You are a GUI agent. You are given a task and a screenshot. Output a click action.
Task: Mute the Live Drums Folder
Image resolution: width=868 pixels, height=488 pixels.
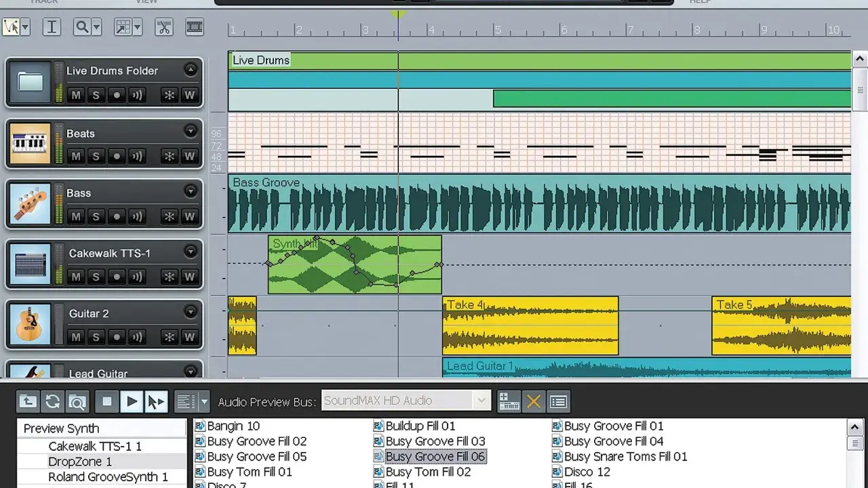(76, 95)
